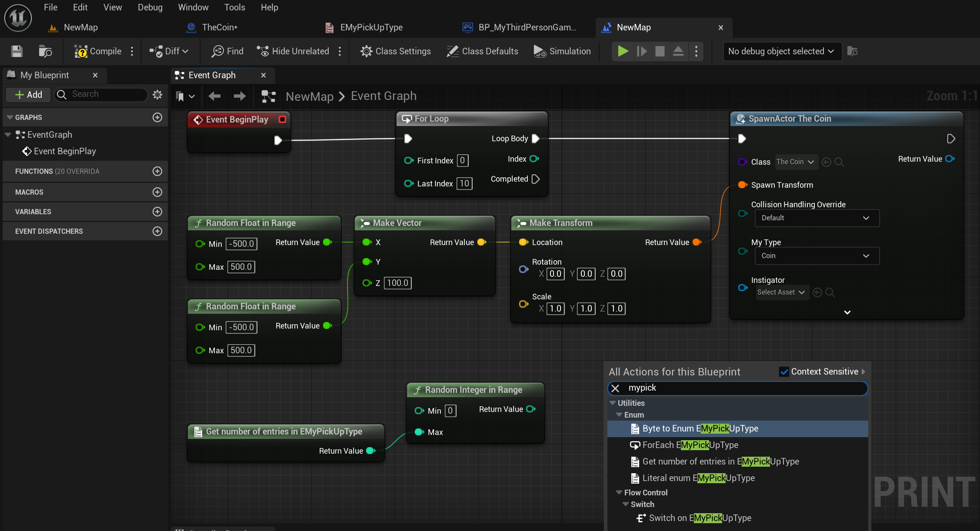This screenshot has height=531, width=980.
Task: Click the frame skip playback icon
Action: (x=642, y=51)
